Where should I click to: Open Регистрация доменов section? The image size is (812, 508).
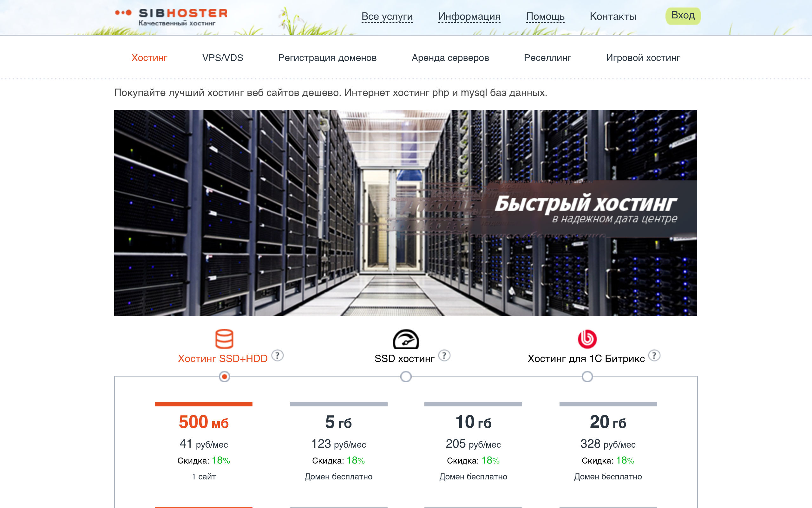click(327, 58)
